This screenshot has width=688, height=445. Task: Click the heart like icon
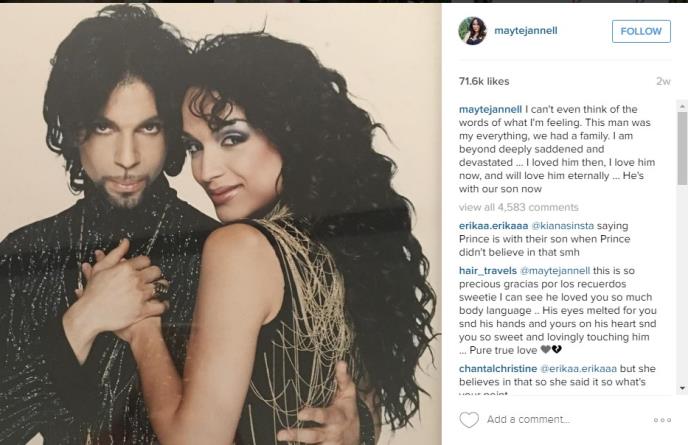click(469, 420)
